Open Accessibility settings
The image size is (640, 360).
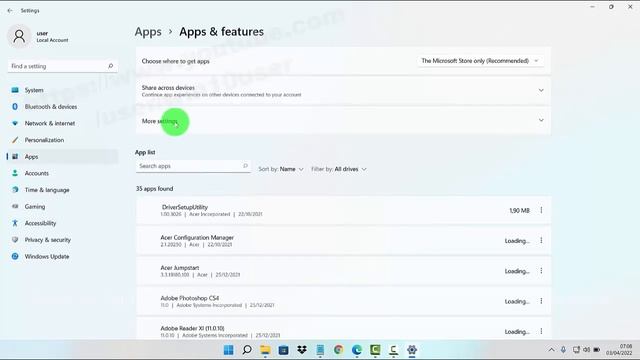click(x=40, y=223)
